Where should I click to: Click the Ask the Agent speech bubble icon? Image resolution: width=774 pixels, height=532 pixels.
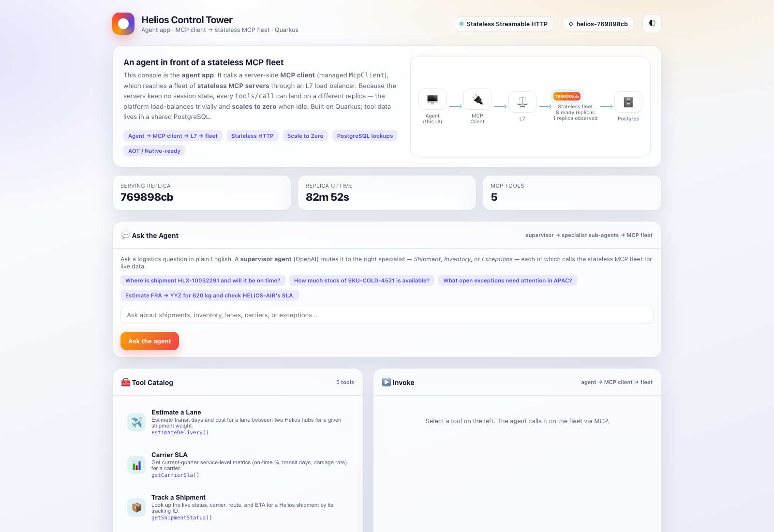click(x=126, y=235)
